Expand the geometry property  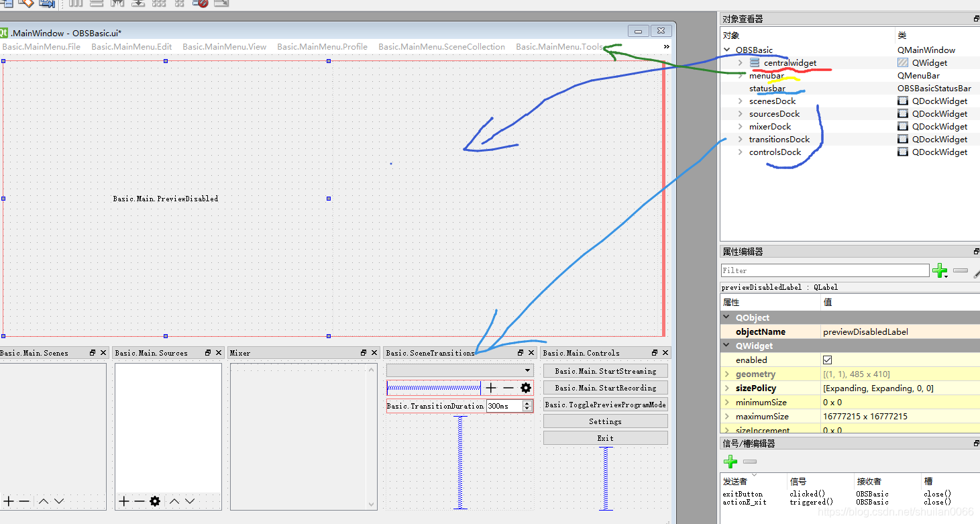(726, 374)
